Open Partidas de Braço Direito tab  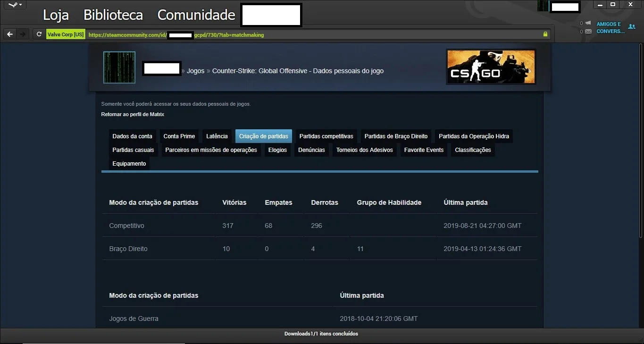click(396, 136)
